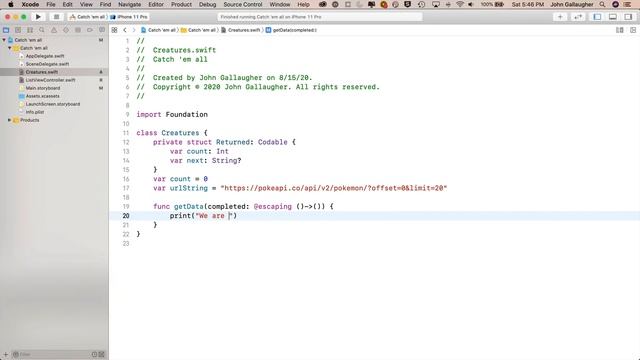Open the Wi-Fi status menu
The height and width of the screenshot is (360, 640).
pos(460,4)
